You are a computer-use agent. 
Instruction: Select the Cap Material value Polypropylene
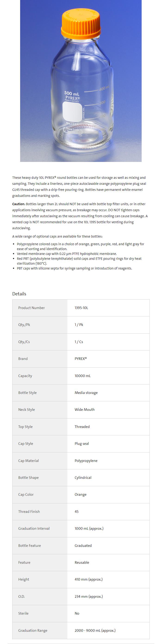[x=86, y=461]
